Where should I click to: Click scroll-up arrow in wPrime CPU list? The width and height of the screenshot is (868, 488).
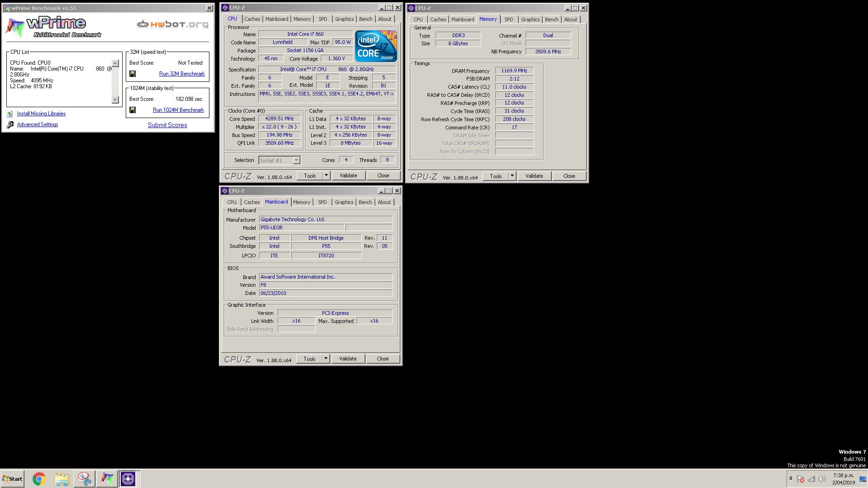[x=115, y=63]
